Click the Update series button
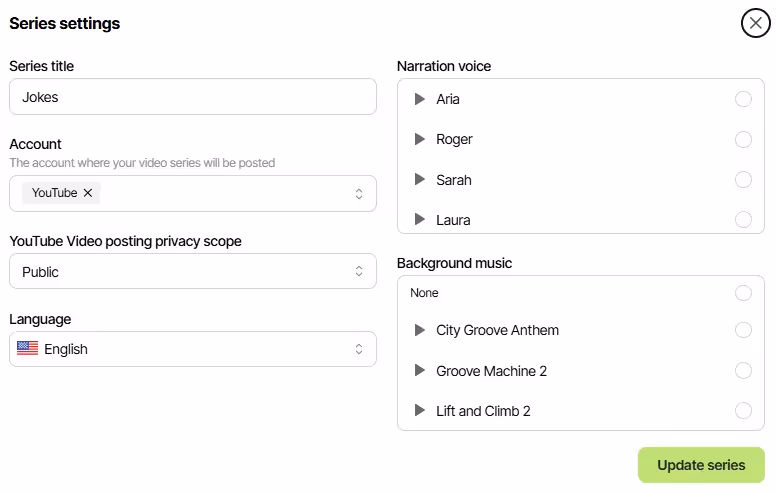The height and width of the screenshot is (493, 776). pyautogui.click(x=701, y=465)
